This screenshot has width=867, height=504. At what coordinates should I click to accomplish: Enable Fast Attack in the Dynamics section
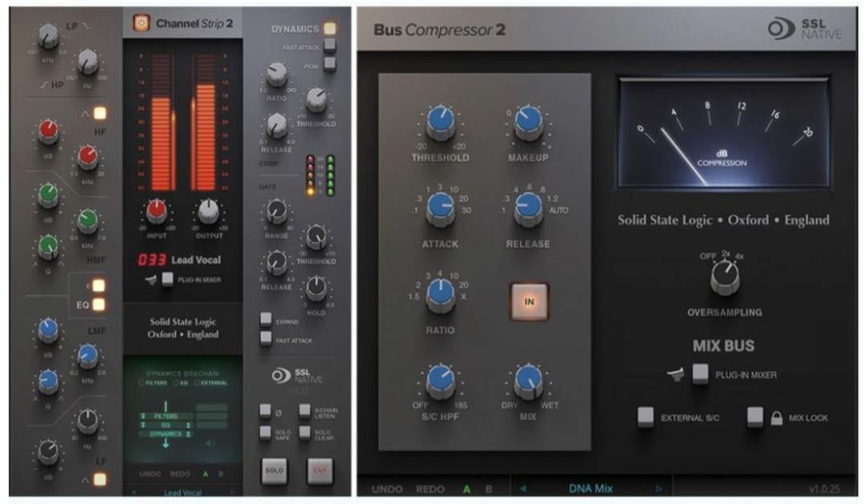point(329,47)
